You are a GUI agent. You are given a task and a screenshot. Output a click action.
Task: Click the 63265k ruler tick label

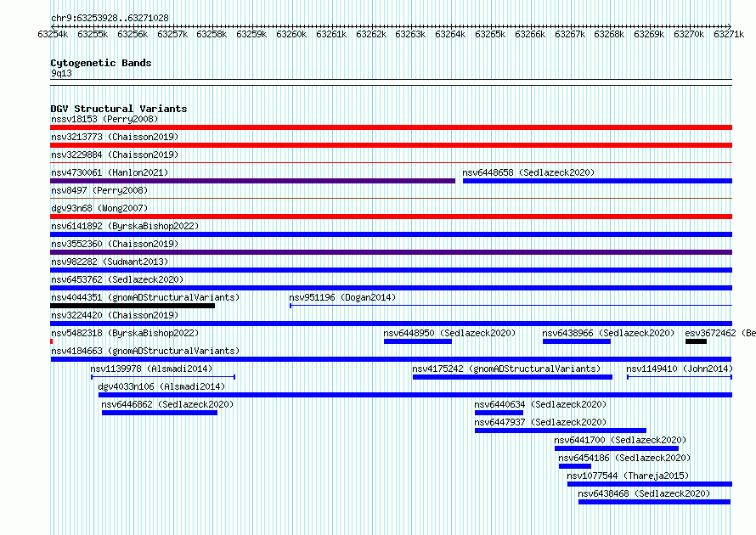(490, 34)
